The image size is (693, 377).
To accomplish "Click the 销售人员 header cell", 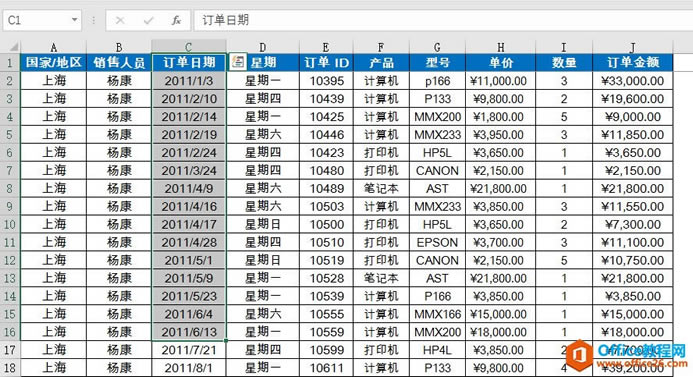I will 119,62.
